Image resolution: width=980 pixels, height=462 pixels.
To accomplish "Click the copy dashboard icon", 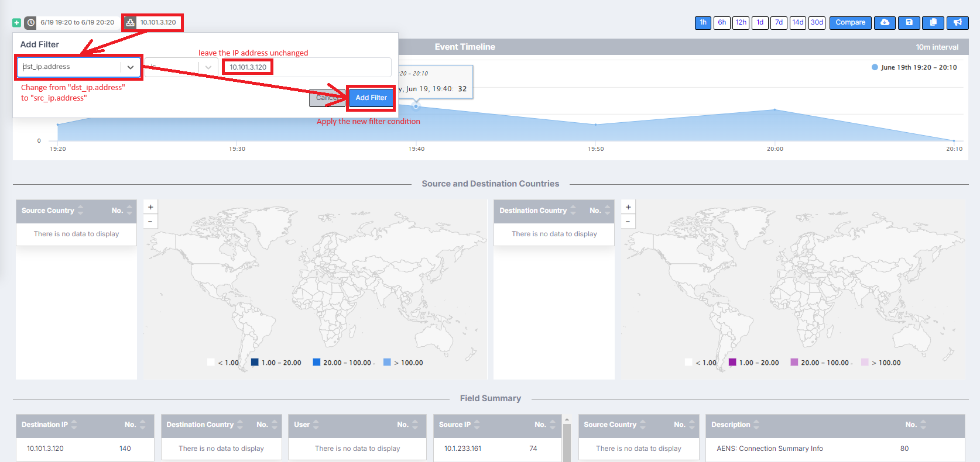I will (933, 23).
